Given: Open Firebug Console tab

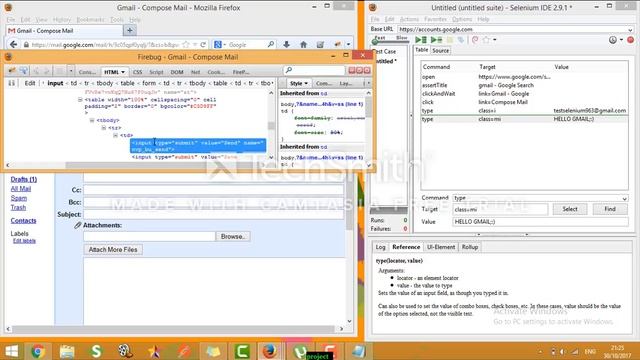Looking at the screenshot, I should click(x=87, y=72).
